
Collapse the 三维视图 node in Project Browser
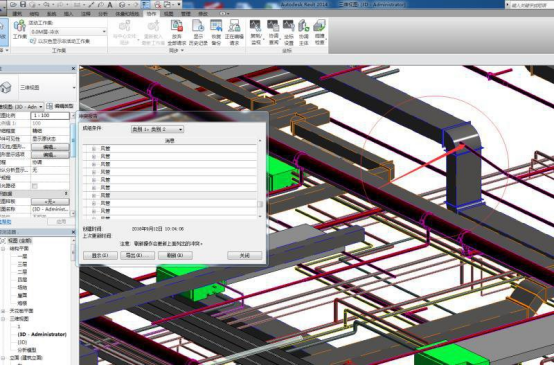tap(3, 319)
